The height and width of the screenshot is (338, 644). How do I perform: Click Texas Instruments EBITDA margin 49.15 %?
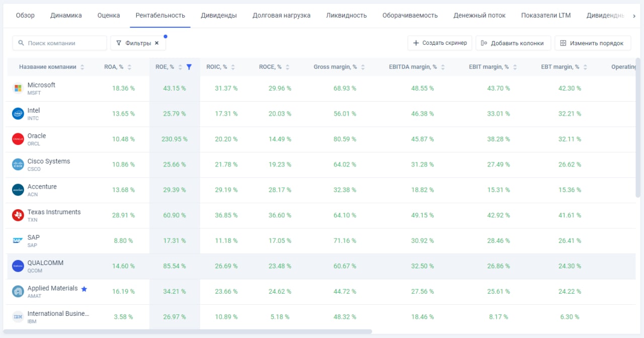click(x=422, y=215)
